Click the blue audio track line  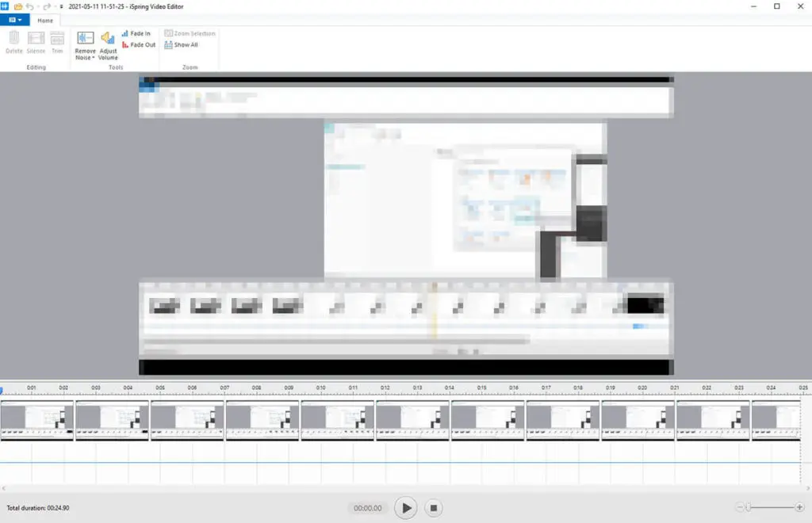coord(400,462)
